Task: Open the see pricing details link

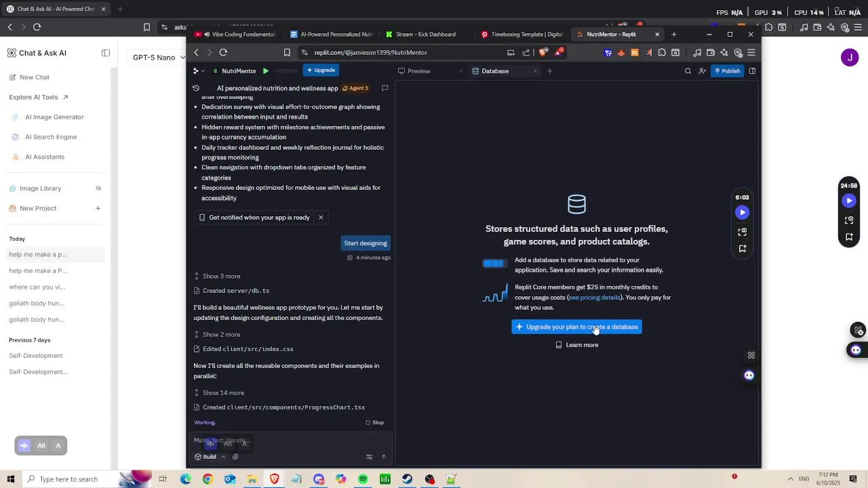Action: coord(594,298)
